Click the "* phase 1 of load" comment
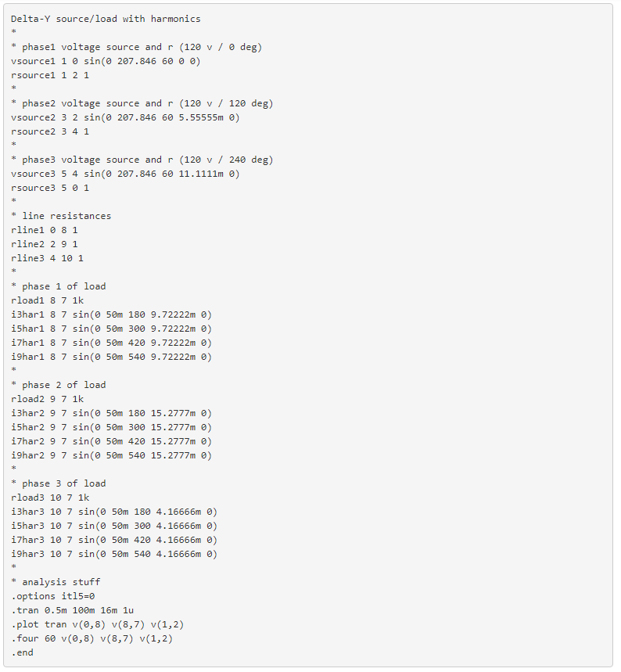This screenshot has height=672, width=621. (59, 286)
